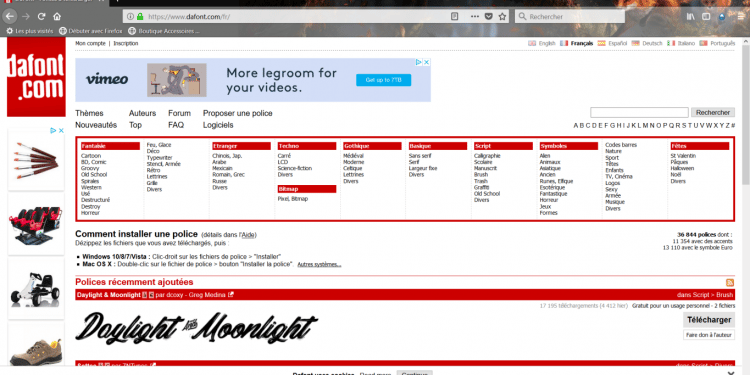
Task: Open Firefox library icon
Action: click(x=690, y=16)
